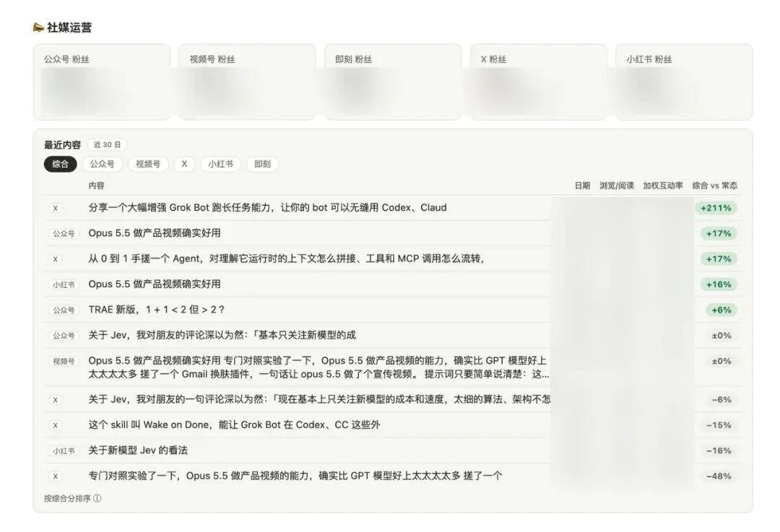Viewport: 780px width, 532px height.
Task: Click the 最近内容 heading
Action: (62, 144)
